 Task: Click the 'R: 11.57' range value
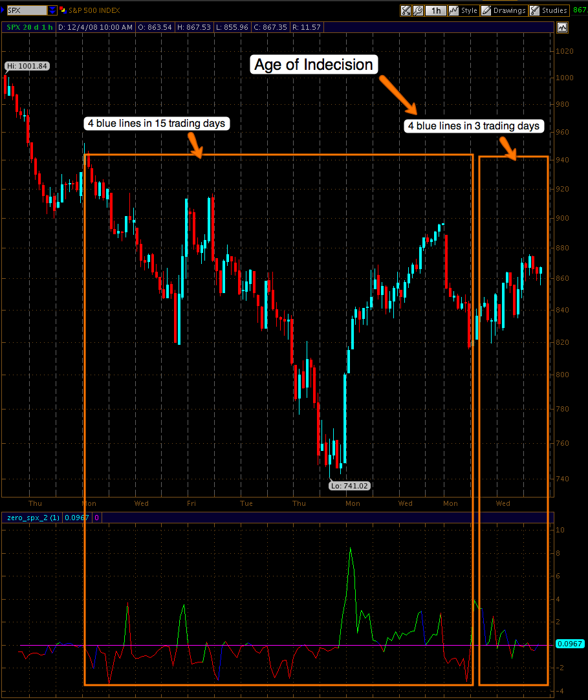[x=306, y=27]
